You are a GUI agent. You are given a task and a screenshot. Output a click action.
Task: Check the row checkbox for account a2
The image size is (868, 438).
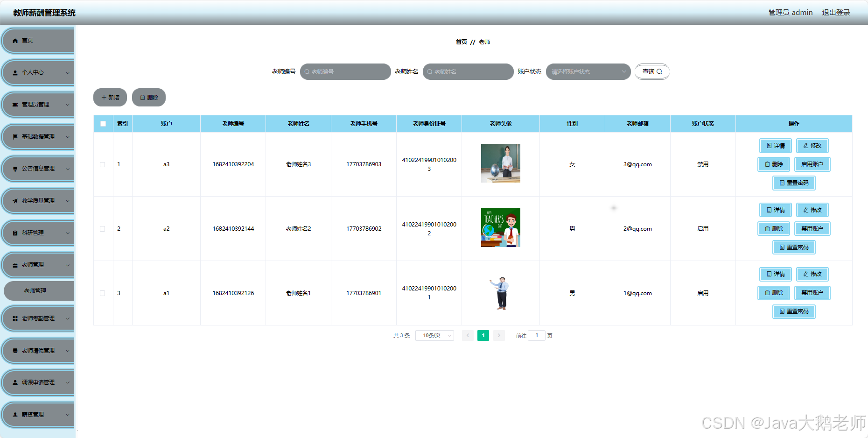point(102,229)
